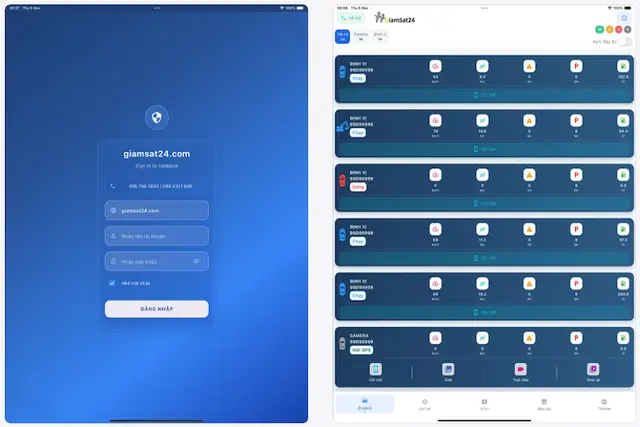Tap the red stopped car icon
Viewport: 640px width, 427px height.
pyautogui.click(x=342, y=180)
